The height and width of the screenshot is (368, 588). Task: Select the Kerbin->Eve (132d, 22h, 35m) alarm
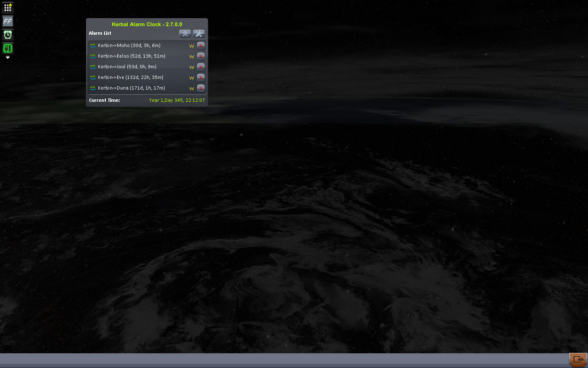[x=131, y=78]
